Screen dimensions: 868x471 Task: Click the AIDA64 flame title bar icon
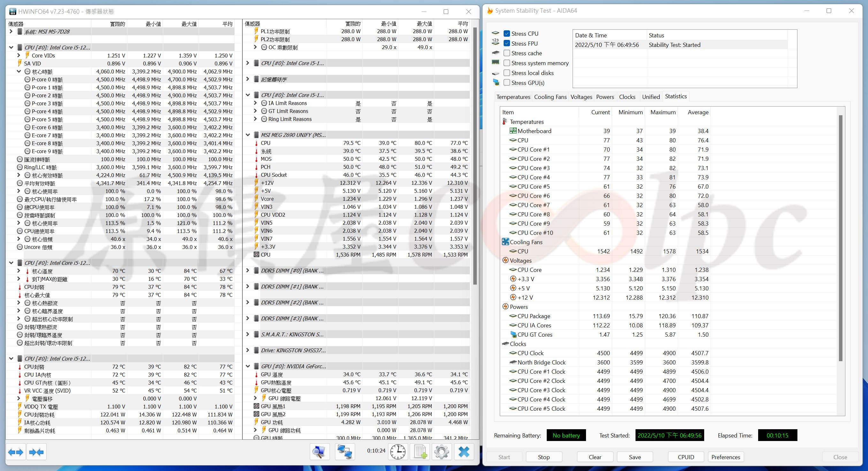(490, 11)
